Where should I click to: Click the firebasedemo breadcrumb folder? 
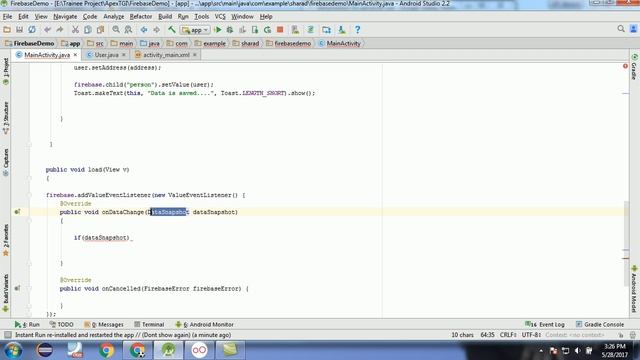289,43
